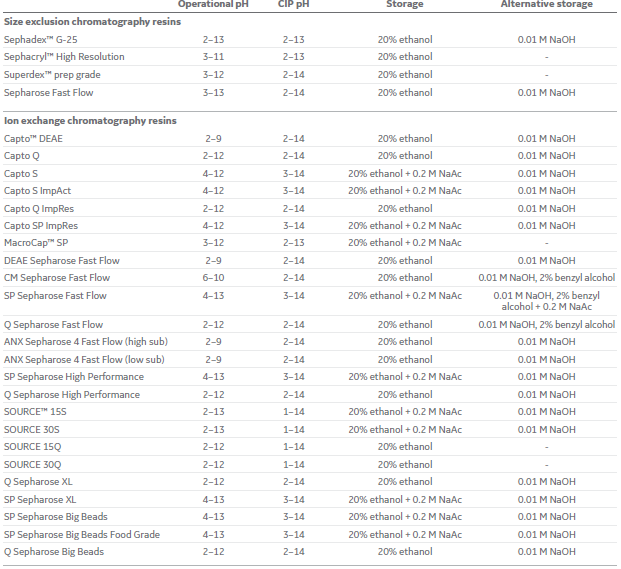This screenshot has height=569, width=621.
Task: Select the Capto S ImpAct row name
Action: (x=37, y=191)
